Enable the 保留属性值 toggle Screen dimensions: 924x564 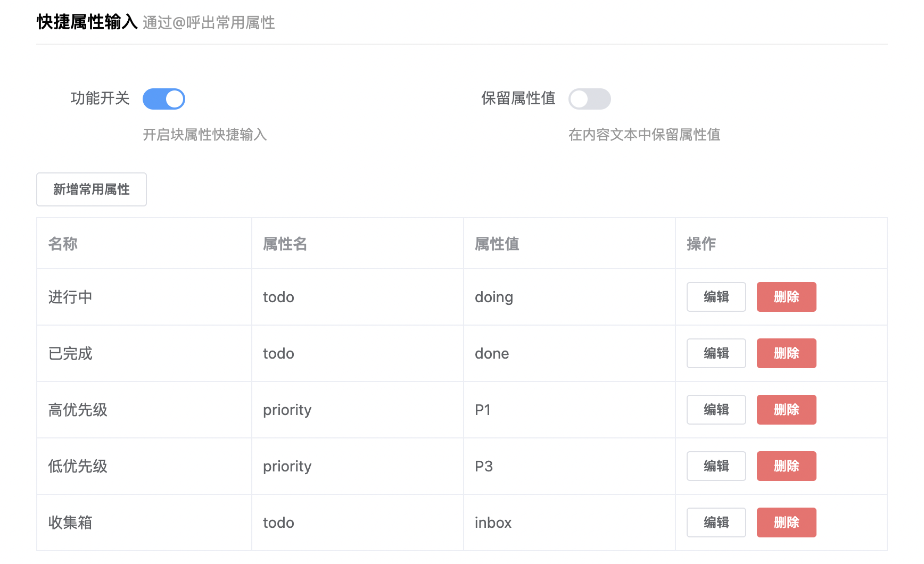click(x=590, y=99)
